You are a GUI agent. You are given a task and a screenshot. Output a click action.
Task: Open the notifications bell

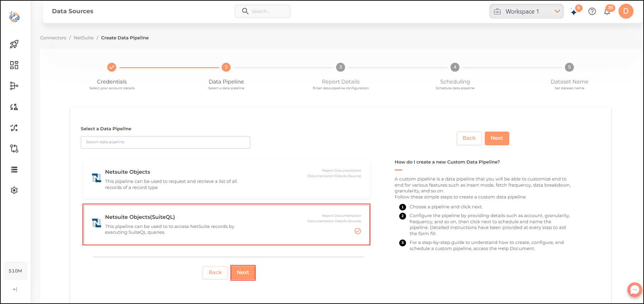(x=607, y=12)
